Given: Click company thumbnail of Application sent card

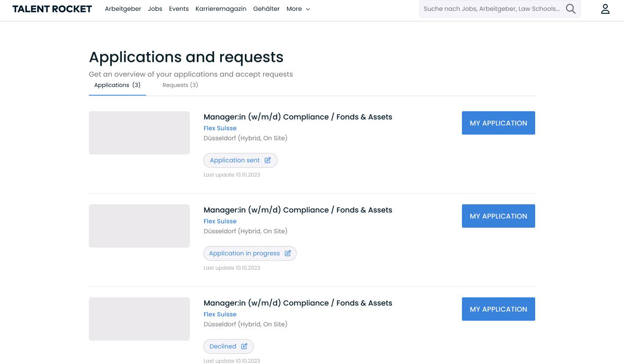Looking at the screenshot, I should (139, 133).
